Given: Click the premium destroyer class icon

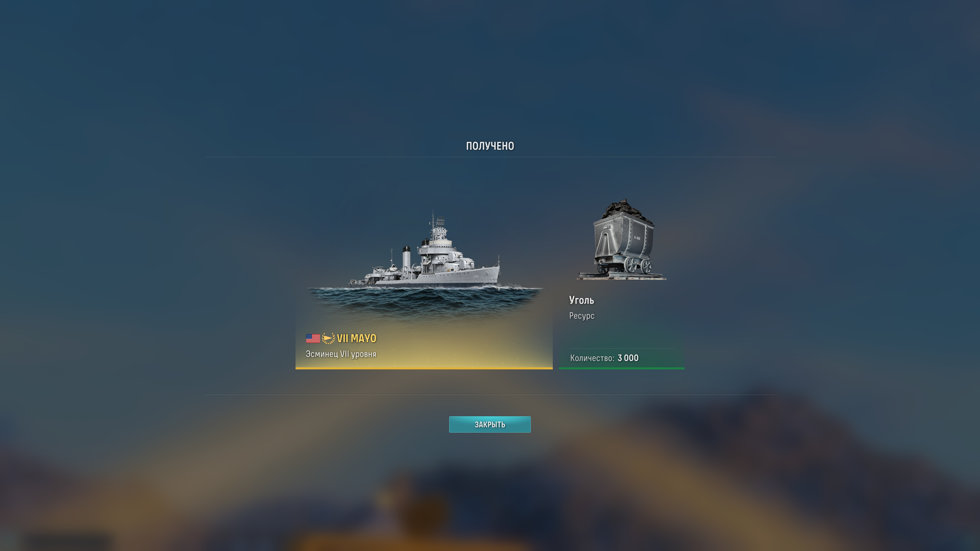Looking at the screenshot, I should point(328,338).
